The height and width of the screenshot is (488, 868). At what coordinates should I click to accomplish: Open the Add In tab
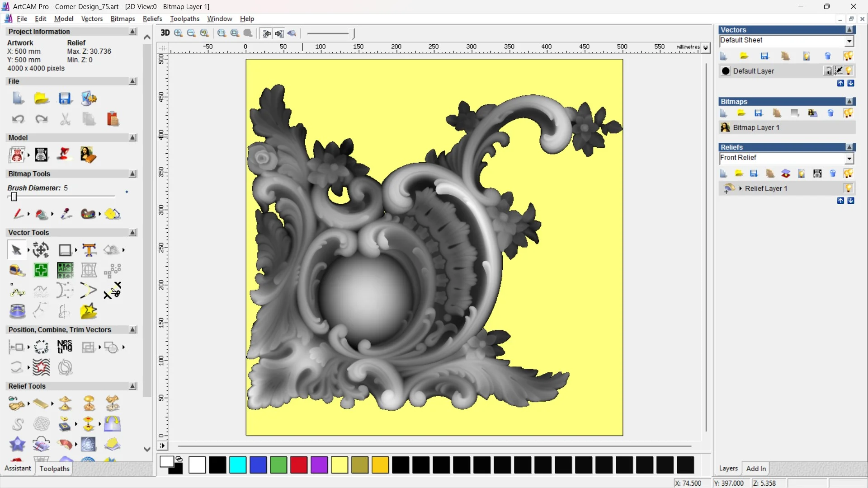pyautogui.click(x=756, y=469)
